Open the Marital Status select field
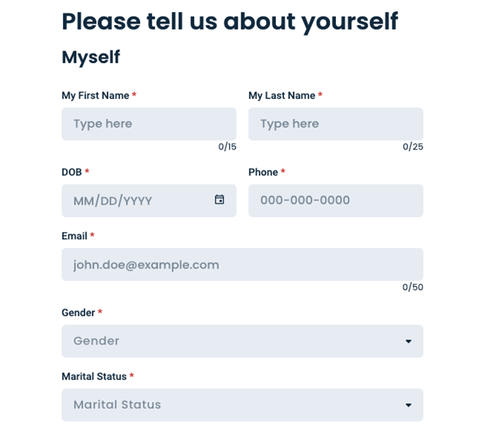The image size is (479, 448). (231, 405)
